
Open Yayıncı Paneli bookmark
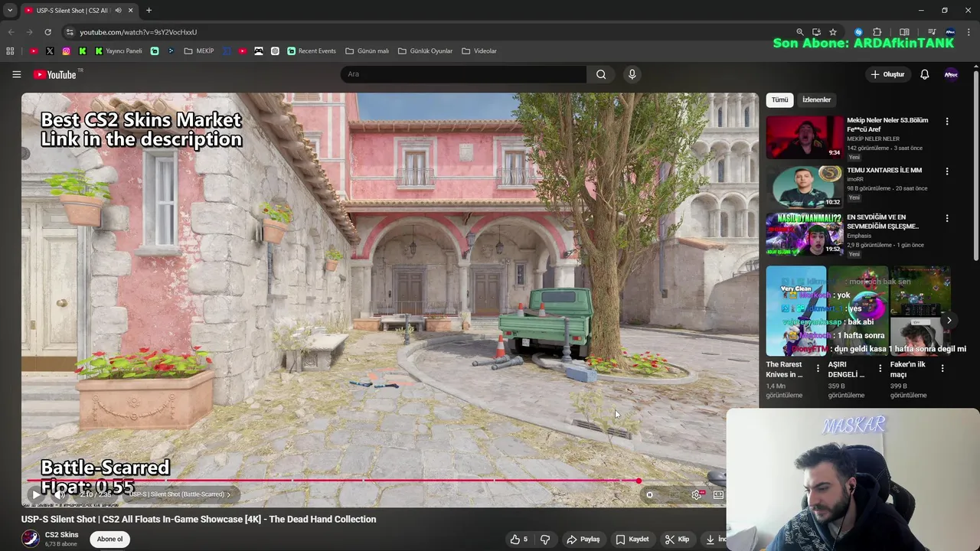[119, 51]
